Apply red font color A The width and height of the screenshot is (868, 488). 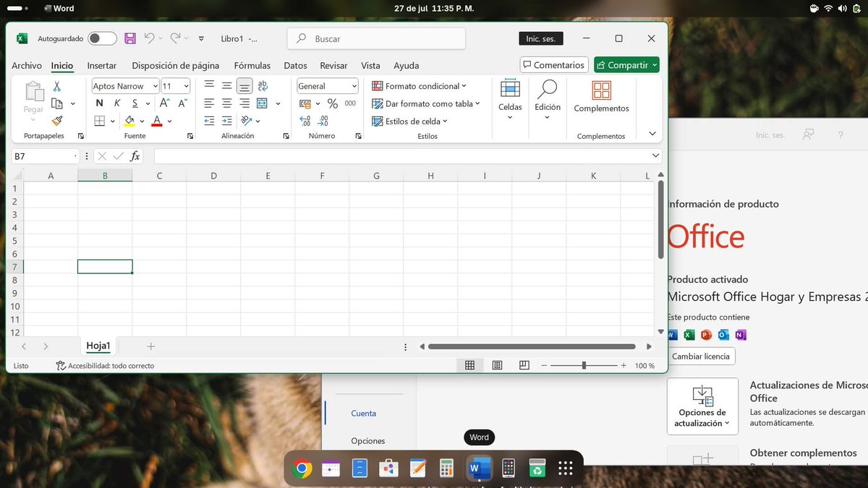click(x=157, y=121)
